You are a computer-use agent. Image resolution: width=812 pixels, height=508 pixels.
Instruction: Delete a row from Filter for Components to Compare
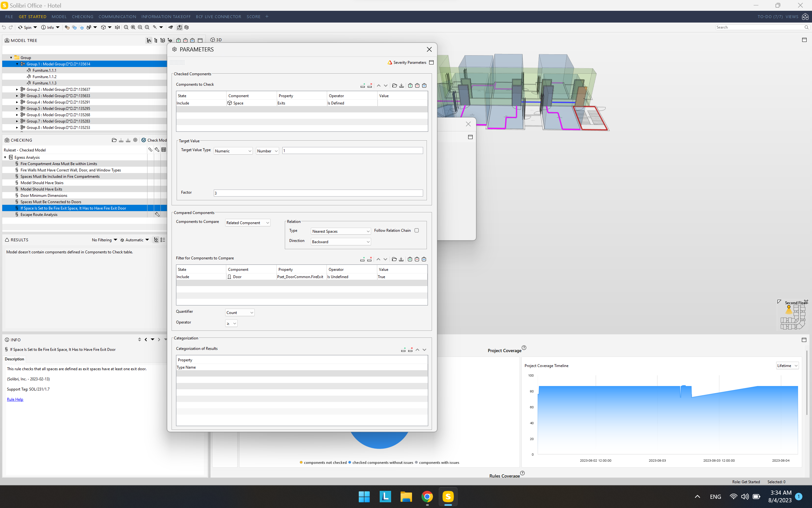tap(370, 259)
